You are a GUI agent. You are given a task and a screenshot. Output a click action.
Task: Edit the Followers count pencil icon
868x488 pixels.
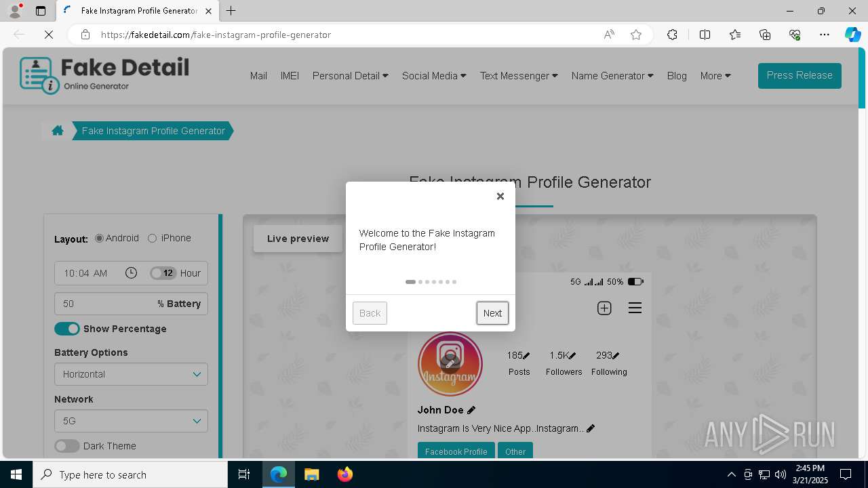point(572,356)
